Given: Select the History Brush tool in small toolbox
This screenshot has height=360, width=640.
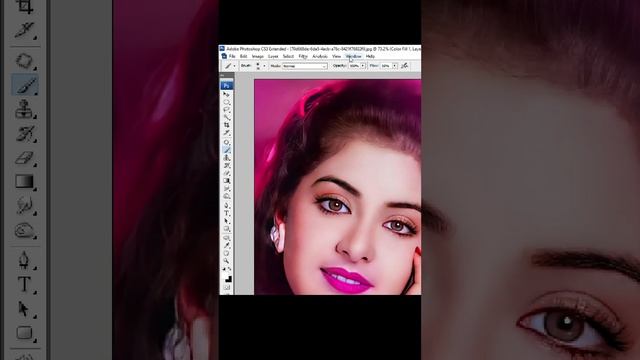Looking at the screenshot, I should pyautogui.click(x=227, y=165).
